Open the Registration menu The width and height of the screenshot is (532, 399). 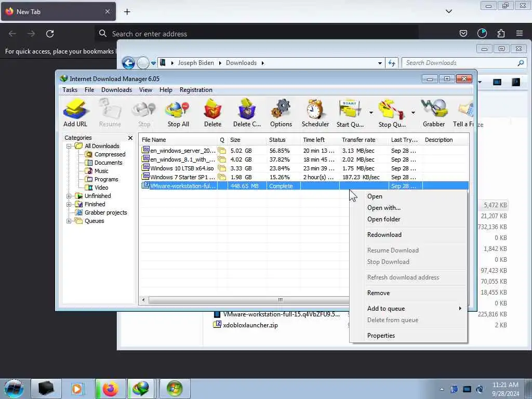[x=196, y=90]
